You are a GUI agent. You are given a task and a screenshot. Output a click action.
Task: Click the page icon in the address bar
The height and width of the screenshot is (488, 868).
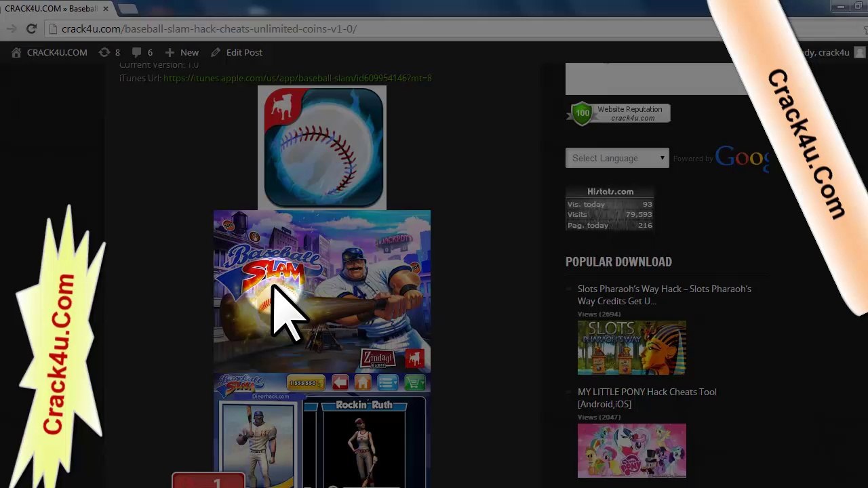click(x=54, y=29)
